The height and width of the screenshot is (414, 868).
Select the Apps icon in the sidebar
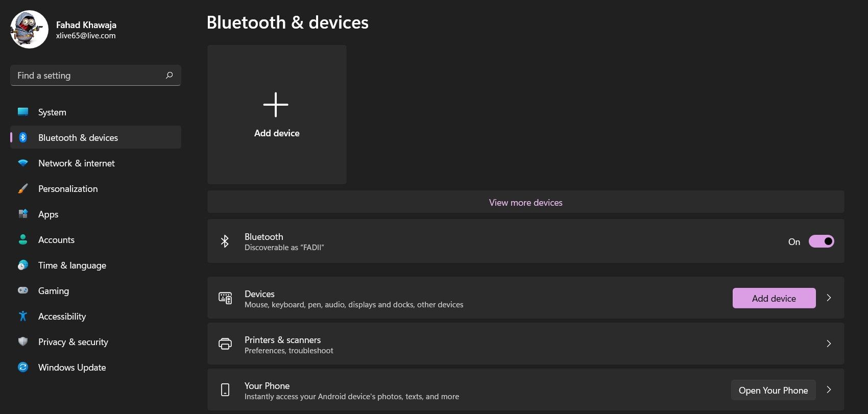pos(23,214)
